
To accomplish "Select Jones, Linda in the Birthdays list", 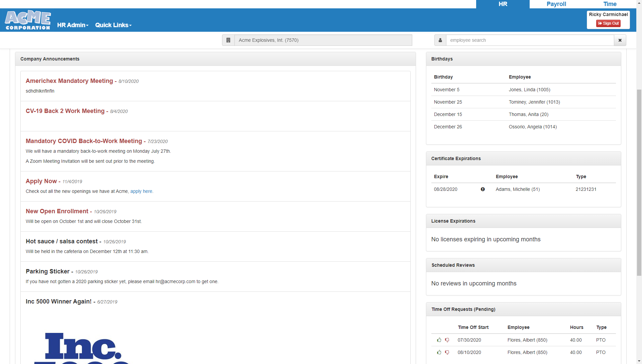I will (x=529, y=90).
